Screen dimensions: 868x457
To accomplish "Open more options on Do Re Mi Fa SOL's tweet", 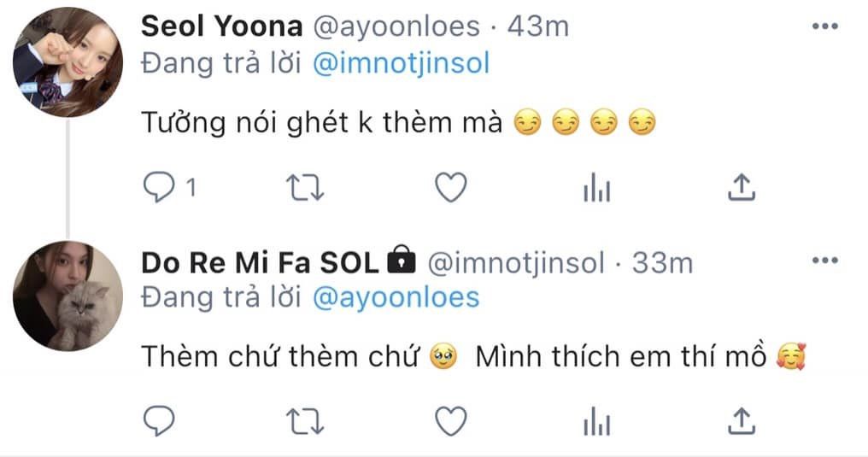I will point(824,261).
